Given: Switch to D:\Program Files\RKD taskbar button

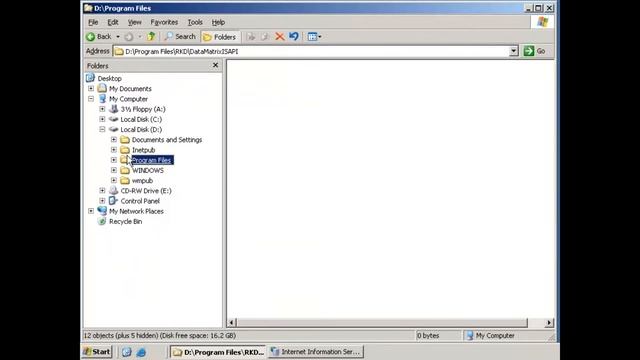Looking at the screenshot, I should tap(218, 352).
